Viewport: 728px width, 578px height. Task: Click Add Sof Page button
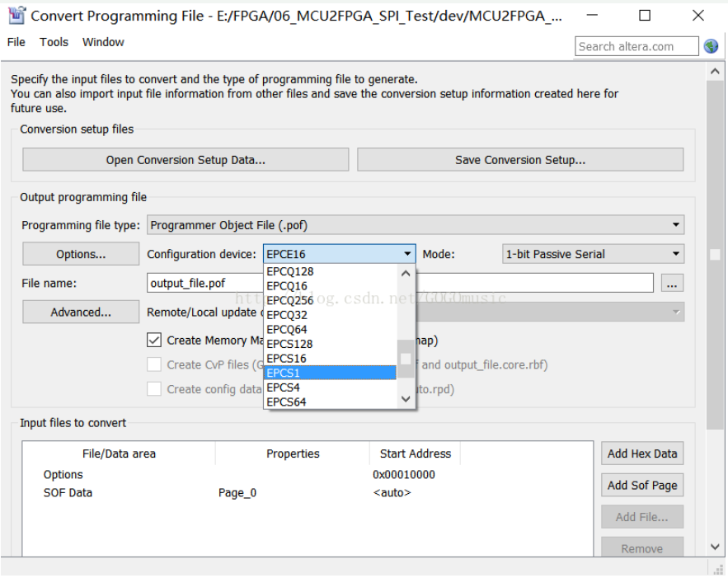(x=642, y=485)
